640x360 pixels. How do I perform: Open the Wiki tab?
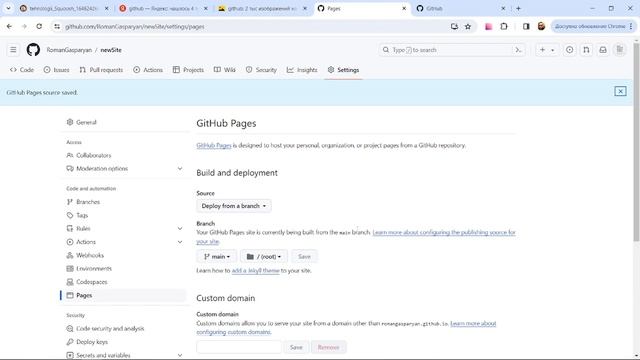point(225,70)
